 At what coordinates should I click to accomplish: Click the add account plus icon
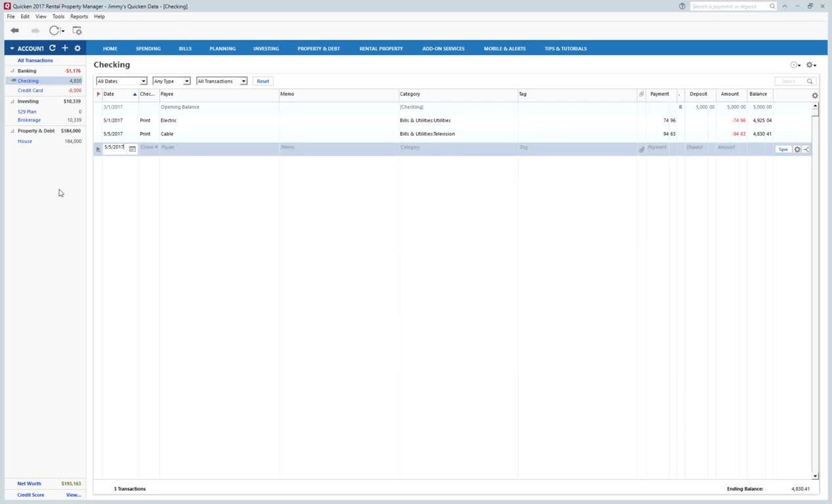pyautogui.click(x=65, y=49)
